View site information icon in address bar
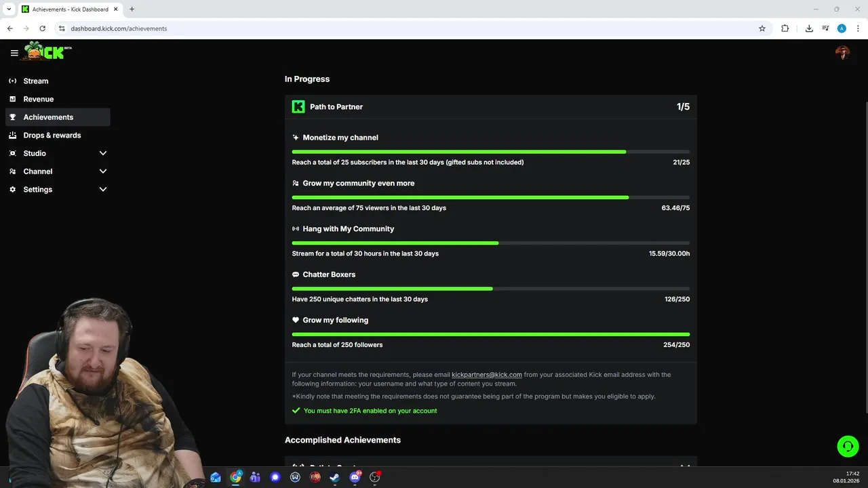The width and height of the screenshot is (868, 488). pyautogui.click(x=62, y=28)
